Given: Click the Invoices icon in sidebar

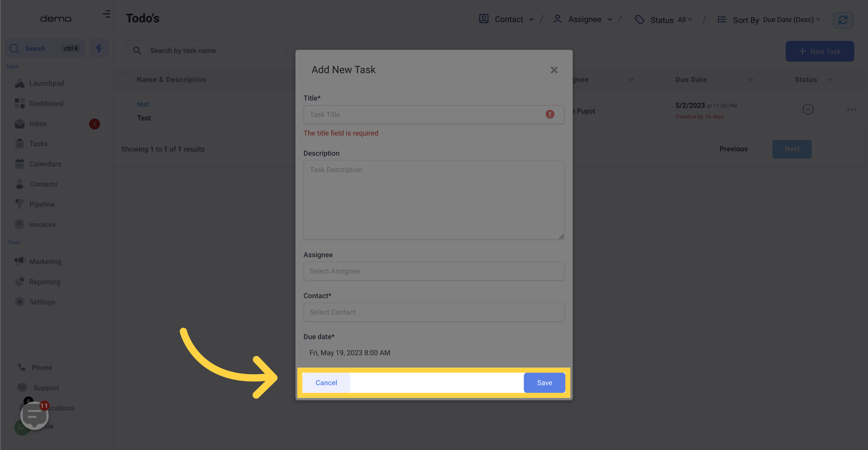Looking at the screenshot, I should [x=20, y=224].
